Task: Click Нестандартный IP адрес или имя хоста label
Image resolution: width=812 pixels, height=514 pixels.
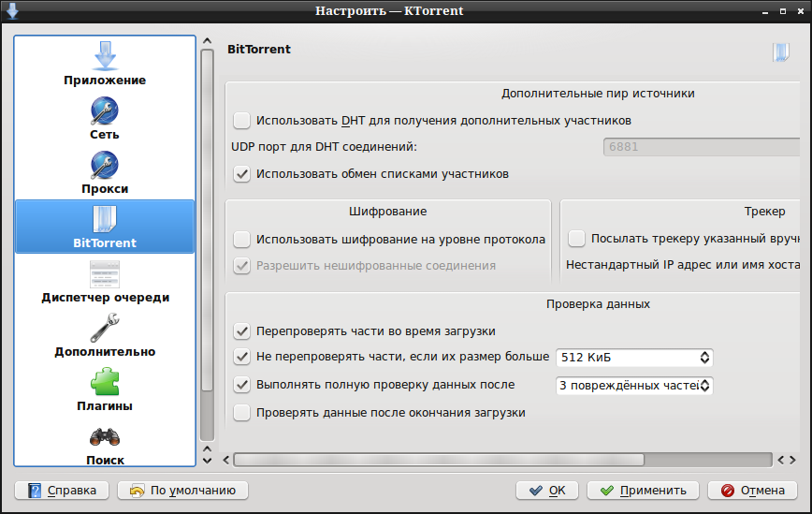Action: tap(683, 265)
